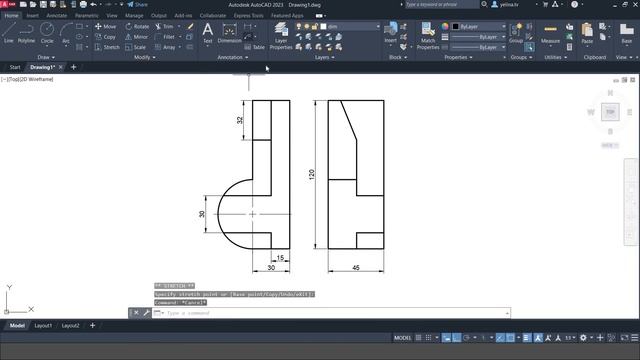The height and width of the screenshot is (360, 640).
Task: Click the Undo arrow in quick access toolbar
Action: (93, 4)
